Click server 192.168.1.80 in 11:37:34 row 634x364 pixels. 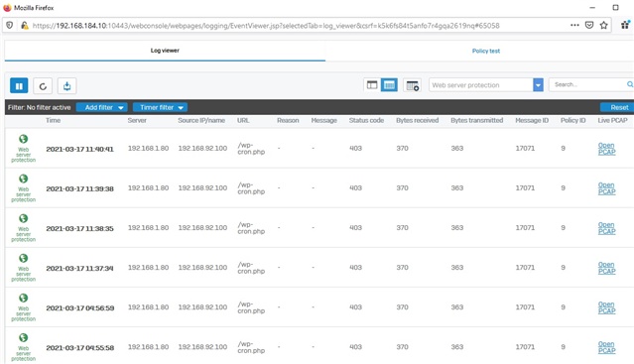pos(149,268)
